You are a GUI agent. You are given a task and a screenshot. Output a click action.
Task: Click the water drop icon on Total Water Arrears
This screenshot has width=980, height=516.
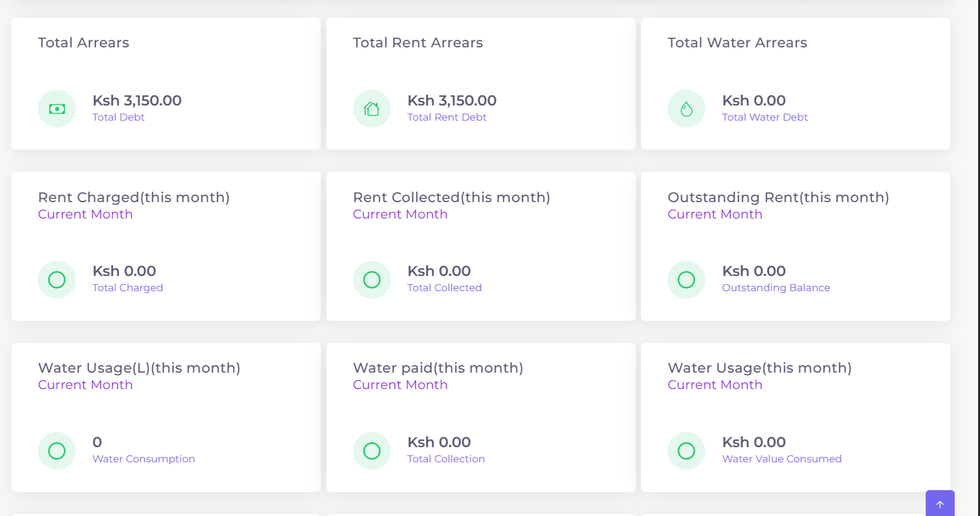(x=686, y=108)
